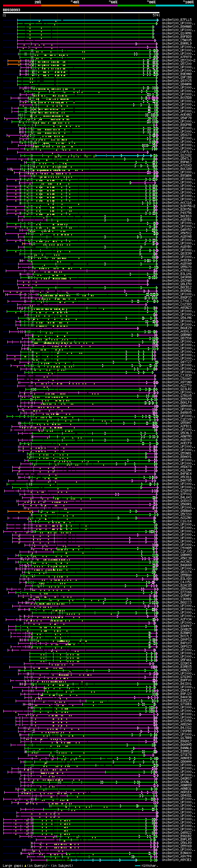The width and height of the screenshot is (197, 868).
Task: Click last hit UniRef100_A9V3E1
Action: [177, 860]
